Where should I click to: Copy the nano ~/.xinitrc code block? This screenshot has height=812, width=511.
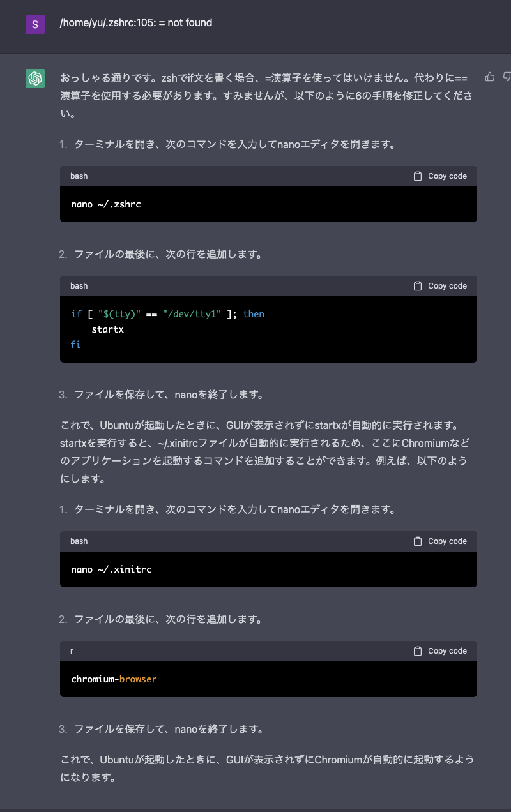440,541
